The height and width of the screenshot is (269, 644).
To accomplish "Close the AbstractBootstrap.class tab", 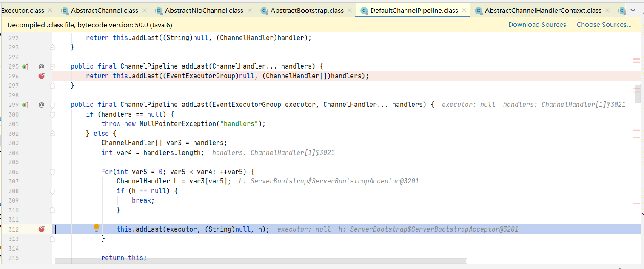I will 350,10.
